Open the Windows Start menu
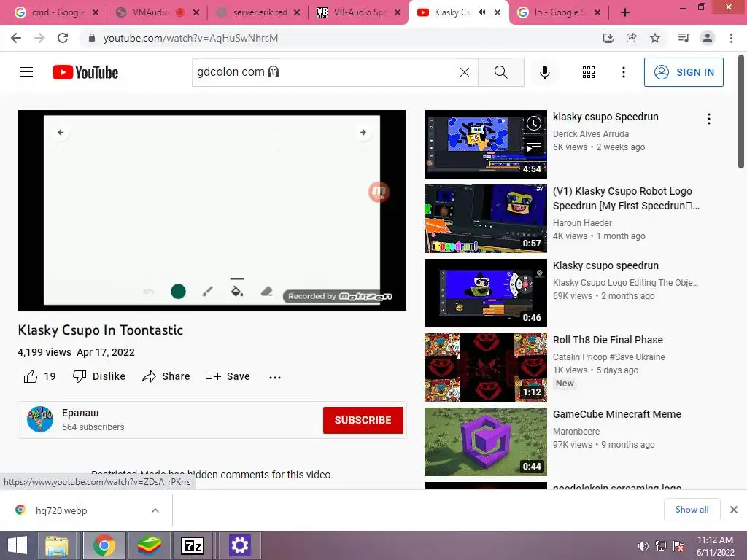The image size is (747, 560). (x=18, y=545)
